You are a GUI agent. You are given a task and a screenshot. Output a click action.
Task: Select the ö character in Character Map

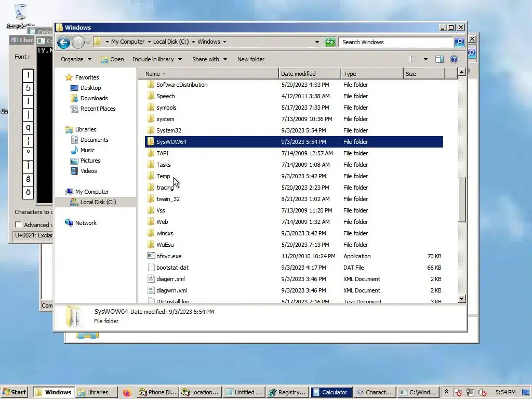(28, 192)
